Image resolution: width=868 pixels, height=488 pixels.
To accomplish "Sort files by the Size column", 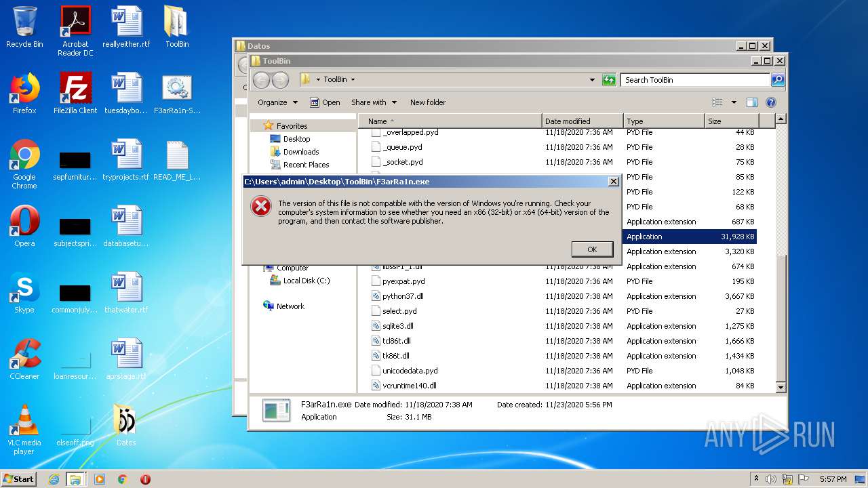I will point(731,121).
